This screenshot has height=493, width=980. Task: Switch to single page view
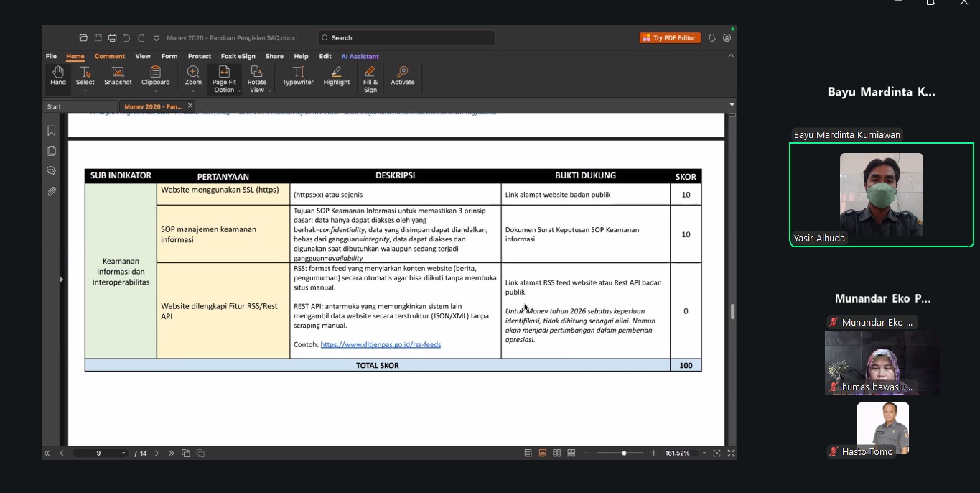click(528, 453)
